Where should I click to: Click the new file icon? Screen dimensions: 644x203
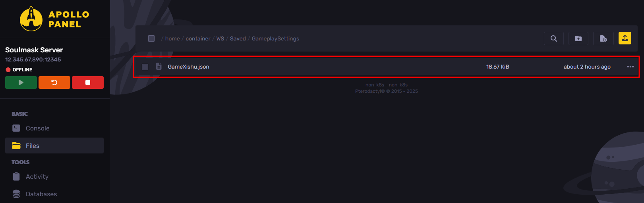point(603,38)
